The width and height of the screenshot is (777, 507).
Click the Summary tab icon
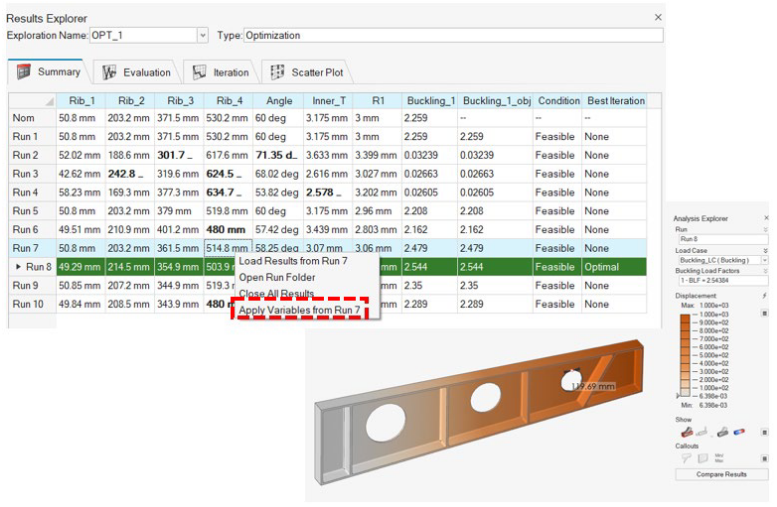(23, 72)
